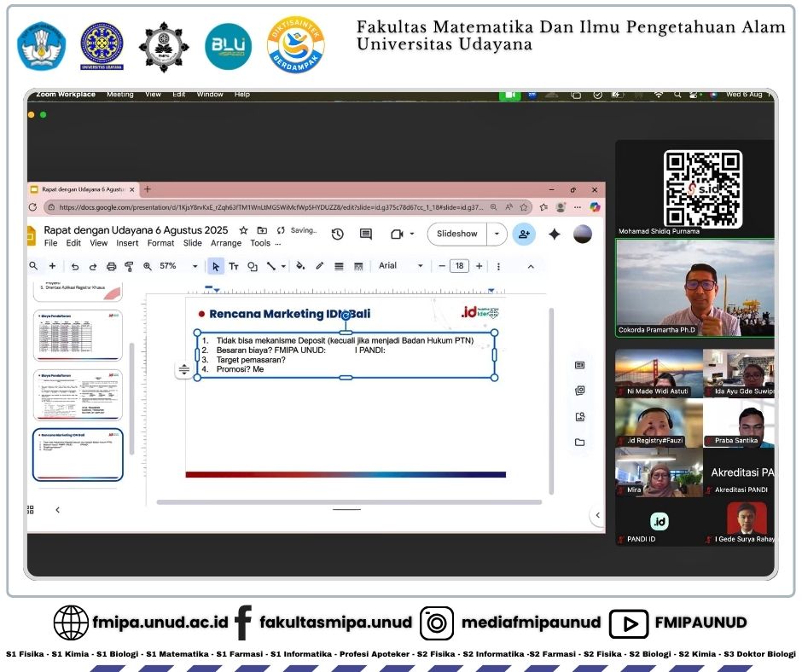This screenshot has width=802, height=672.
Task: Open the Arrange menu
Action: [226, 243]
